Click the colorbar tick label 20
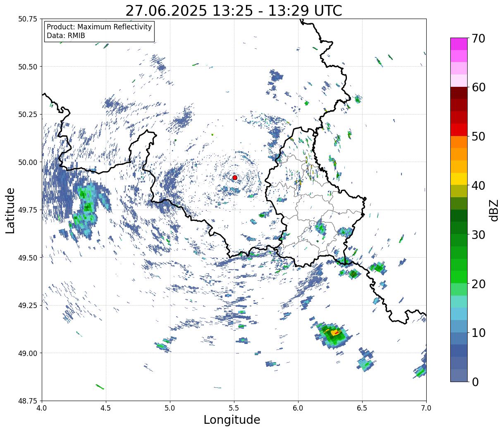The height and width of the screenshot is (430, 504). click(x=478, y=284)
